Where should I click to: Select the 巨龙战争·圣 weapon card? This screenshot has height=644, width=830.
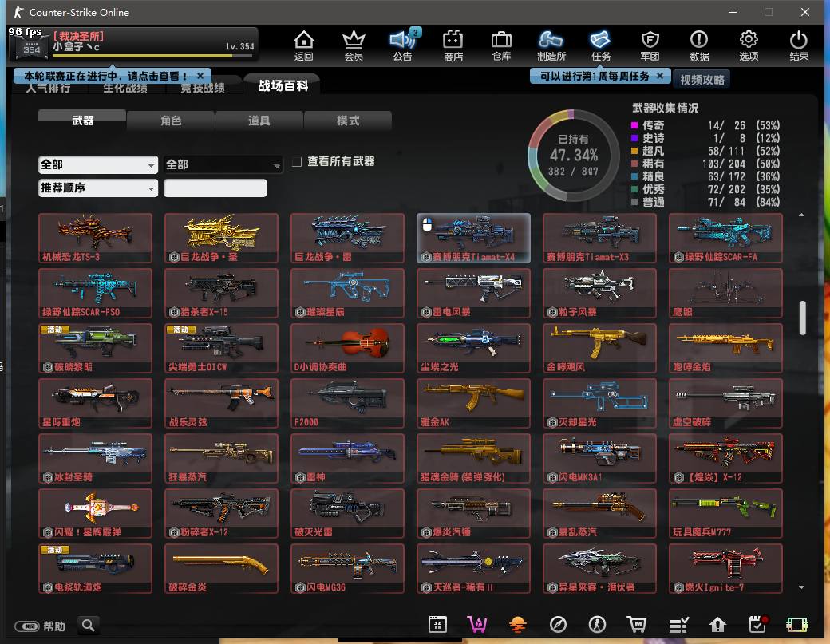(221, 238)
